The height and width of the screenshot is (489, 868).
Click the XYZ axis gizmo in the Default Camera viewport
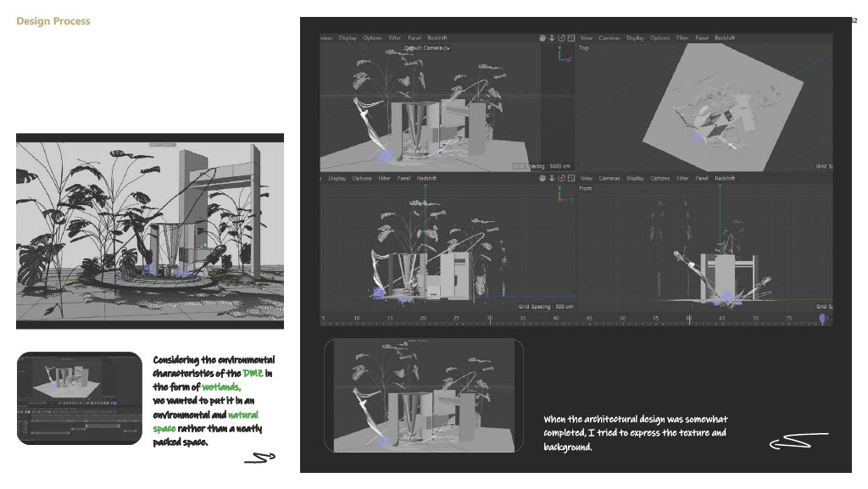[x=564, y=54]
